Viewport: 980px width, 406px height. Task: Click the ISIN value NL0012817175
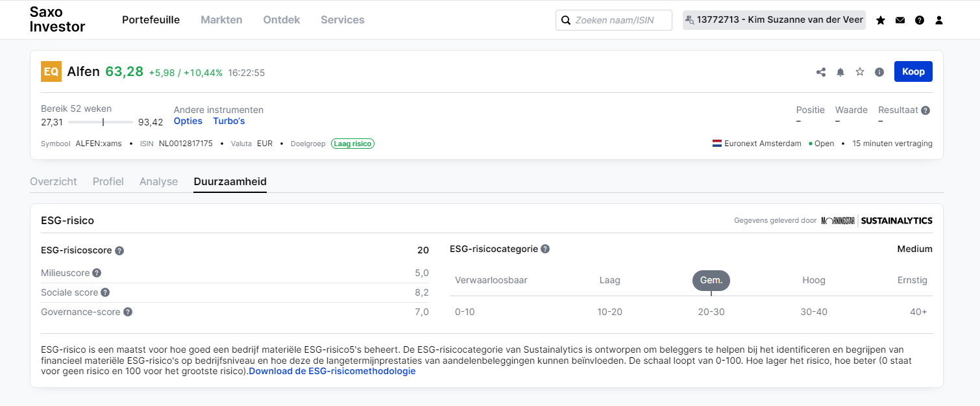186,144
